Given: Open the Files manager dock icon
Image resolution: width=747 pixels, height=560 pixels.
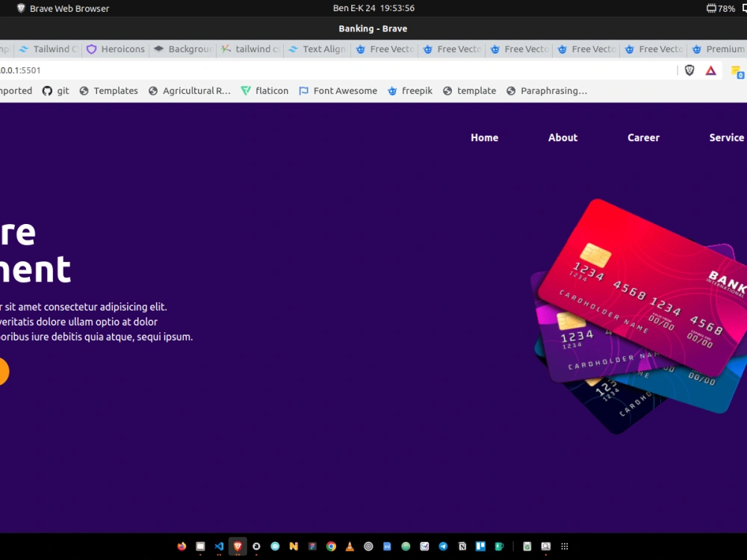Looking at the screenshot, I should coord(200,547).
